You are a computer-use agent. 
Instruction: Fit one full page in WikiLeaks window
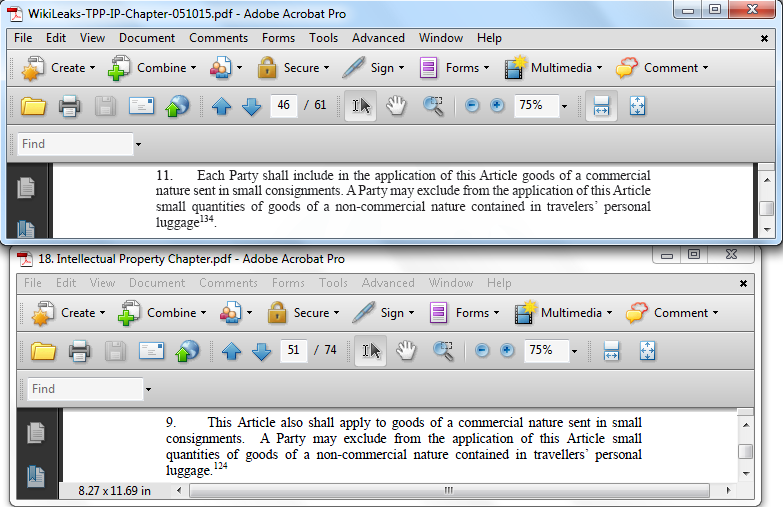(637, 106)
